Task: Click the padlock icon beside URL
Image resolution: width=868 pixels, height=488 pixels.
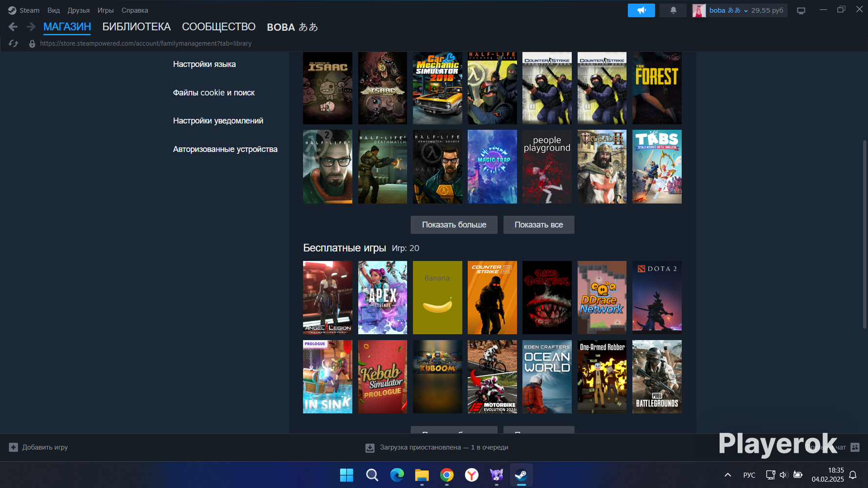Action: (x=32, y=43)
